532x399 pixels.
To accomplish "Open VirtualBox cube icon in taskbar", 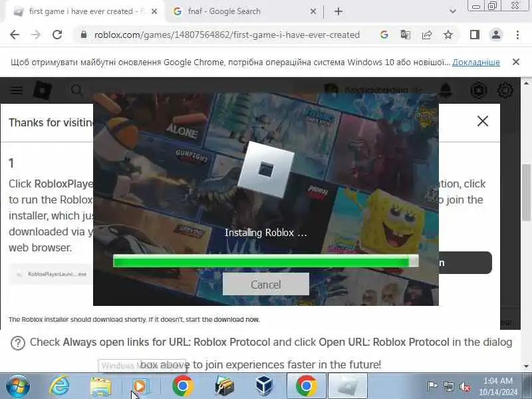I will pos(264,386).
